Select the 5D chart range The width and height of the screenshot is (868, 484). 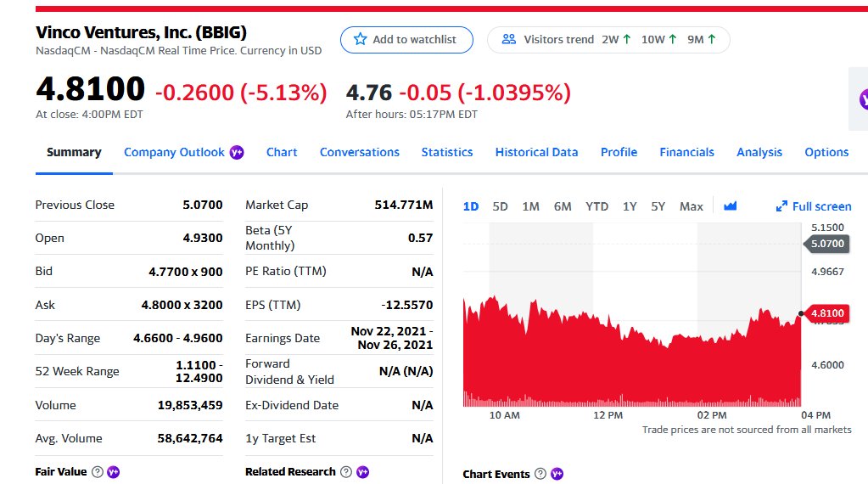[x=501, y=206]
